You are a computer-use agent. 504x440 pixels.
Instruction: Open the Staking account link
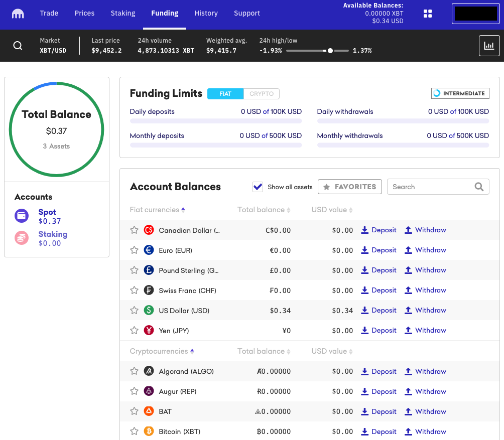(53, 234)
